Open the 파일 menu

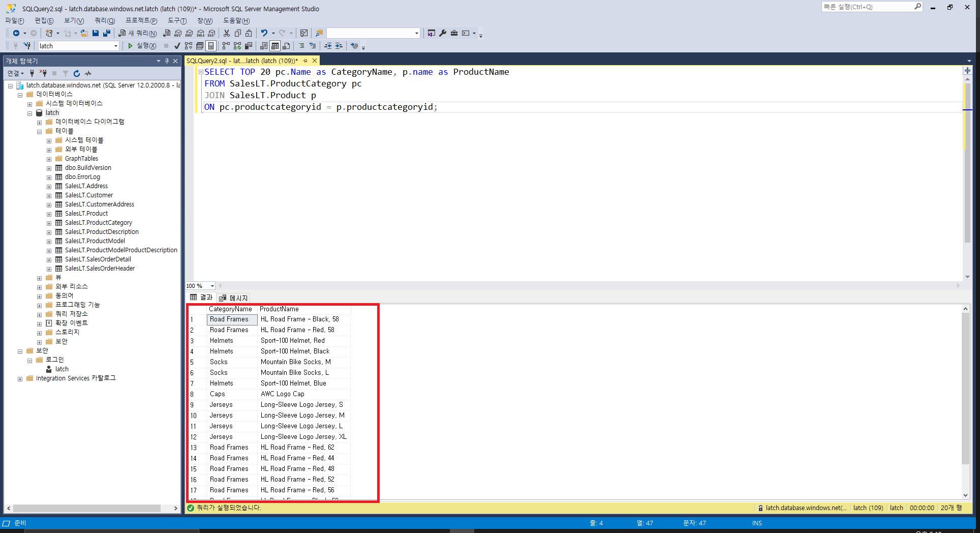pos(14,20)
